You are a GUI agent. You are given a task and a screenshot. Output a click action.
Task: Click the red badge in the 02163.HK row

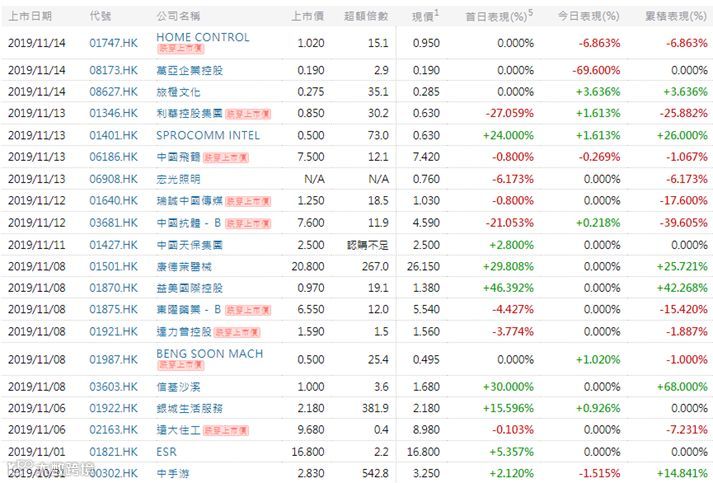tap(226, 430)
